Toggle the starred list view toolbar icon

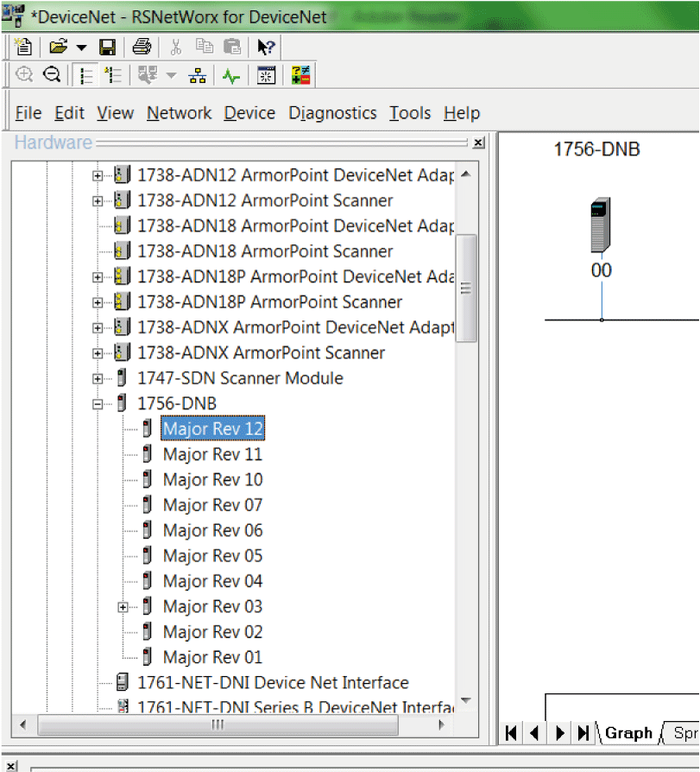[x=113, y=75]
